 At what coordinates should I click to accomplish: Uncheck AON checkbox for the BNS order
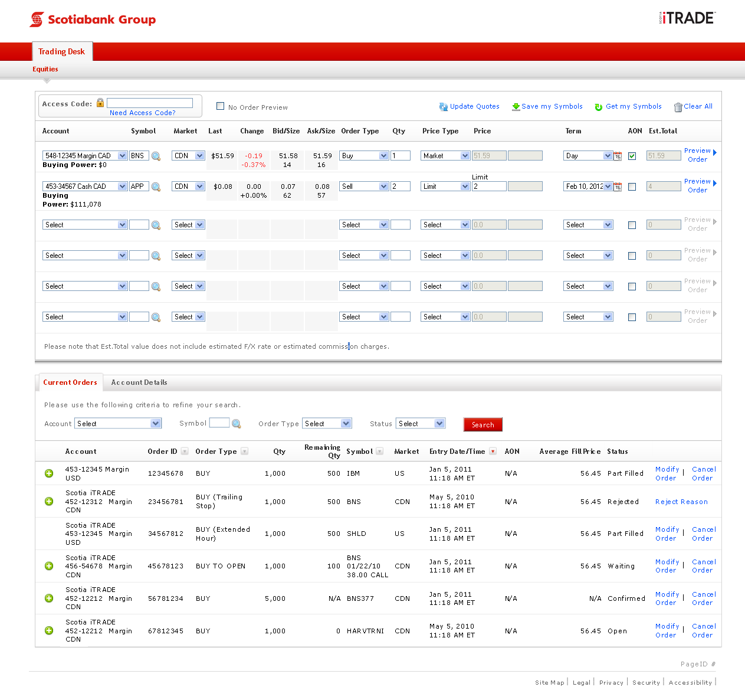point(632,156)
